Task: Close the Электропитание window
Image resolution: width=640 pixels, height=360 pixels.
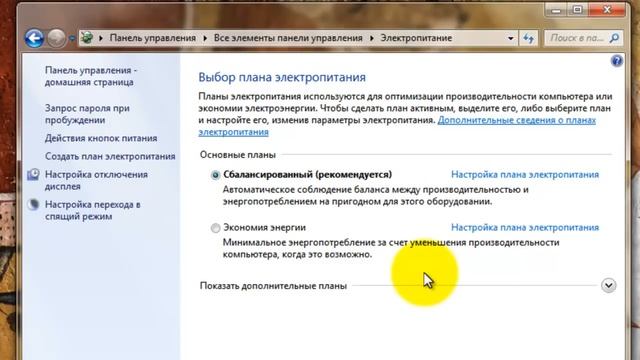Action: [x=607, y=10]
